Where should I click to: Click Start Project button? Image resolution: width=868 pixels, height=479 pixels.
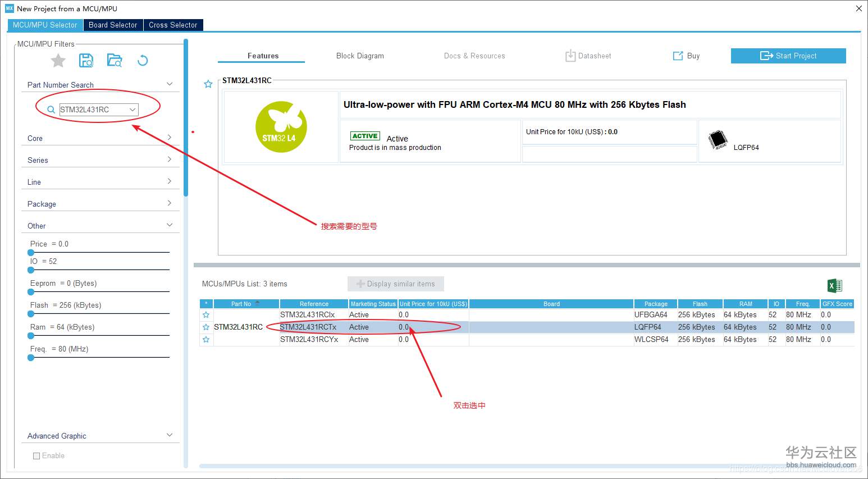tap(788, 56)
